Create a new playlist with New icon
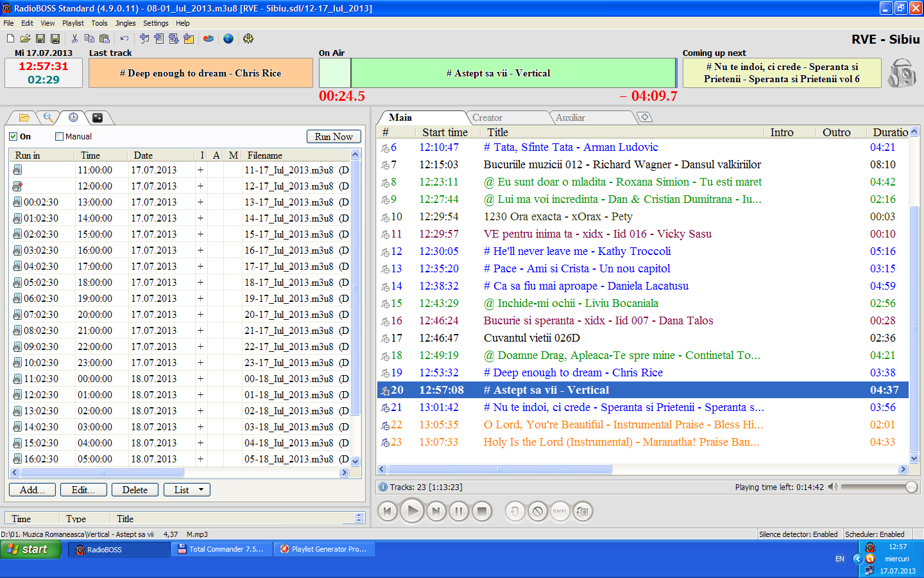Image resolution: width=924 pixels, height=578 pixels. tap(10, 39)
